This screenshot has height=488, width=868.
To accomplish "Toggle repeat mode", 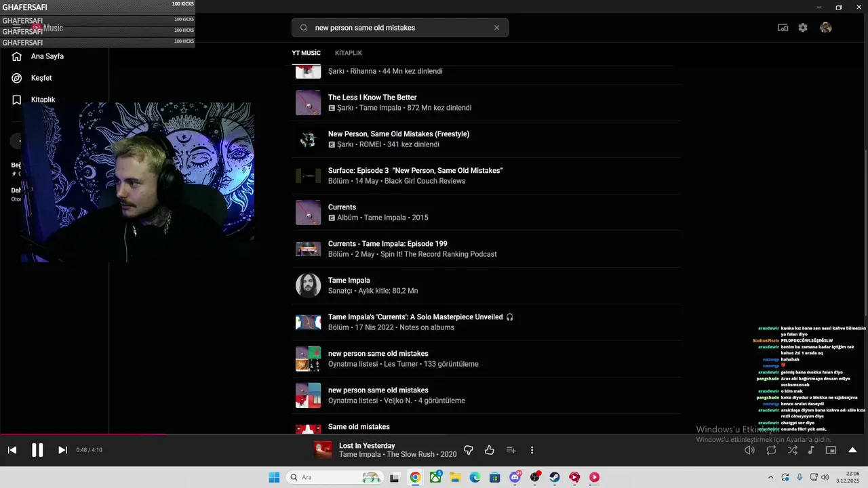I will click(x=771, y=450).
